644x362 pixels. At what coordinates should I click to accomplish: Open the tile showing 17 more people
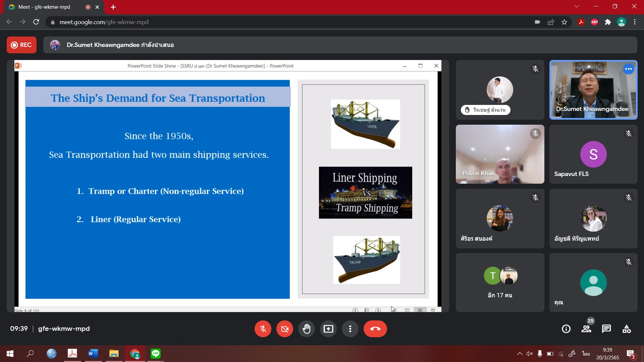tap(500, 283)
